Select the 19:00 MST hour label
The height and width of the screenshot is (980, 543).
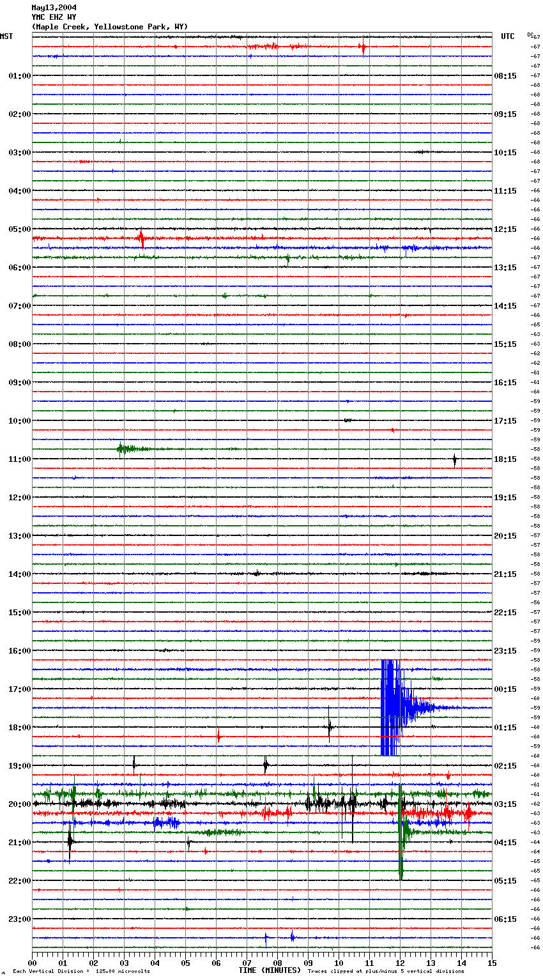click(19, 766)
